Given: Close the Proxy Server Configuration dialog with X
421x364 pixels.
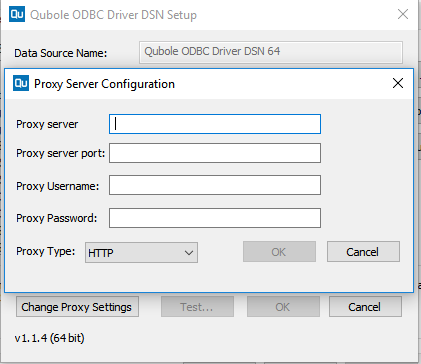Looking at the screenshot, I should tap(398, 83).
